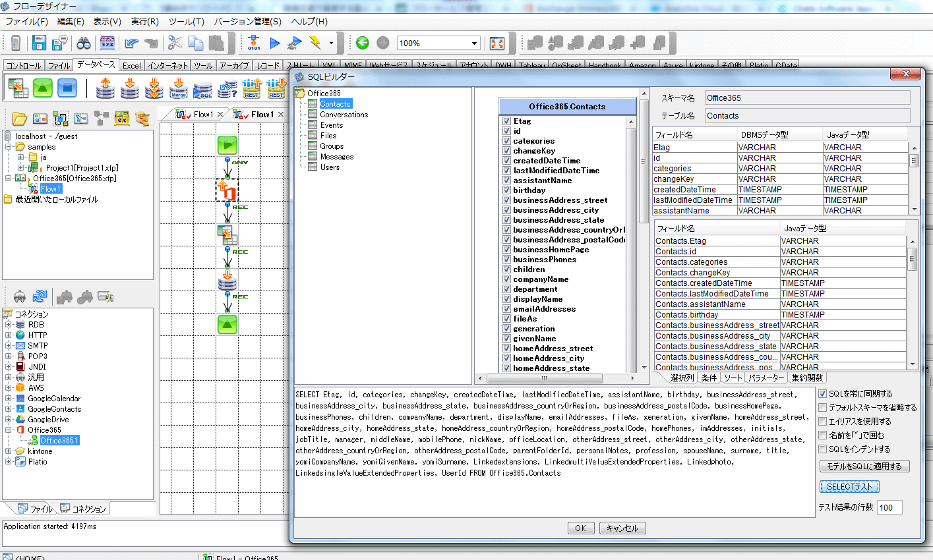The height and width of the screenshot is (560, 933).
Task: Expand the AWS connection node
Action: click(8, 388)
